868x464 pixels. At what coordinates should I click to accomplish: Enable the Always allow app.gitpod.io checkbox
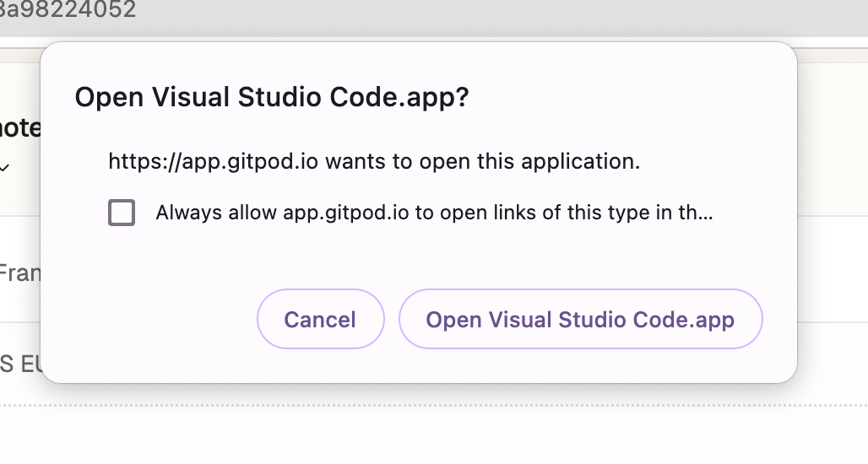pyautogui.click(x=122, y=213)
